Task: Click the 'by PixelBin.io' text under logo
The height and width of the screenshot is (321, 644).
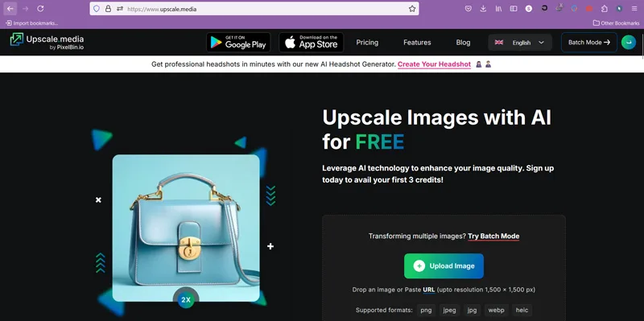Action: [x=66, y=47]
